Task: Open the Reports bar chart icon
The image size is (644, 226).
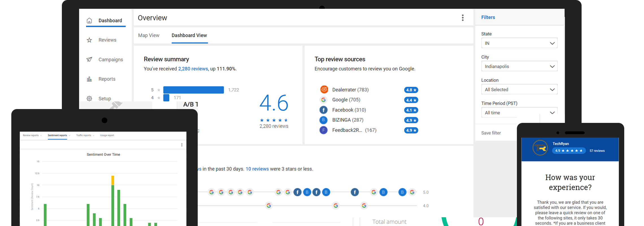Action: coord(89,79)
